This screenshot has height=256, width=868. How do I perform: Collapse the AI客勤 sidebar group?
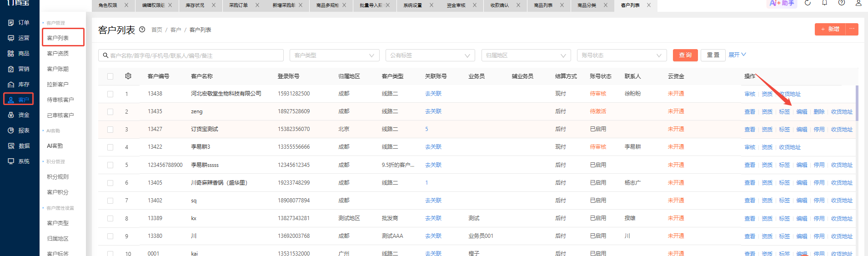51,131
